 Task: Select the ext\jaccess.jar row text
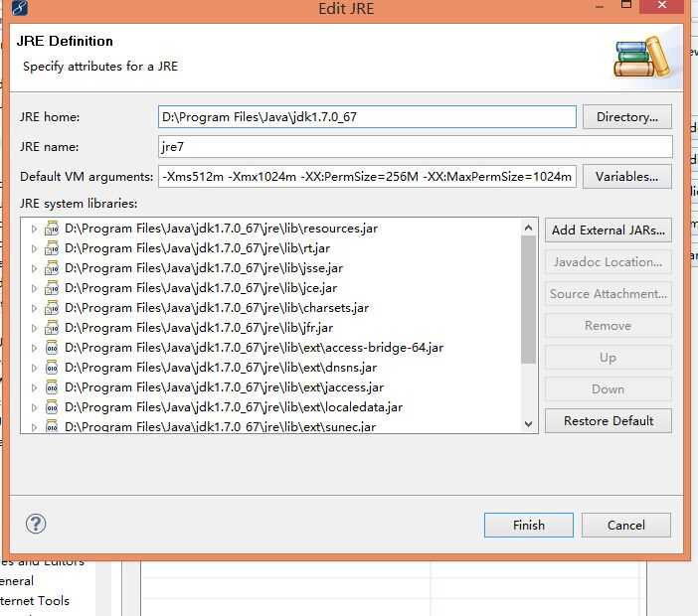pos(225,387)
